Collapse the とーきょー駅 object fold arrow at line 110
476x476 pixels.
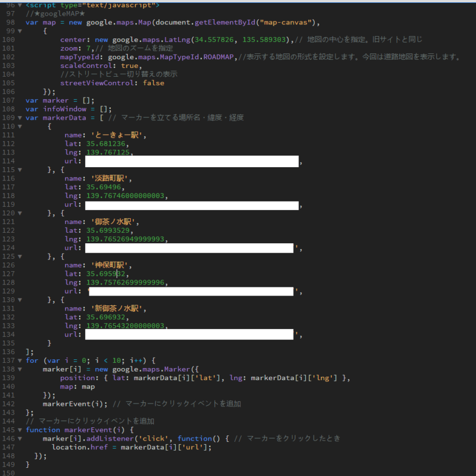(x=20, y=127)
